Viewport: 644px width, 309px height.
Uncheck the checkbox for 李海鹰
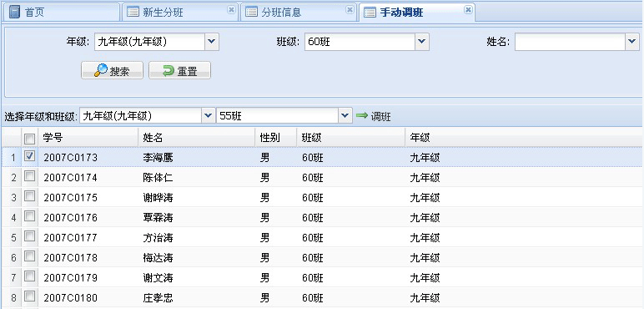pos(29,156)
